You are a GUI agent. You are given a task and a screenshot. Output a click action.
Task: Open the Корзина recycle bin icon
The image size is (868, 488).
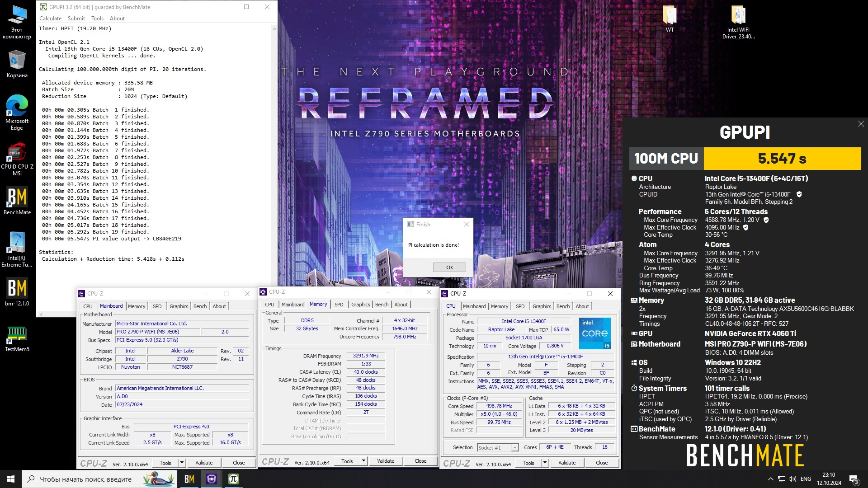pos(17,64)
